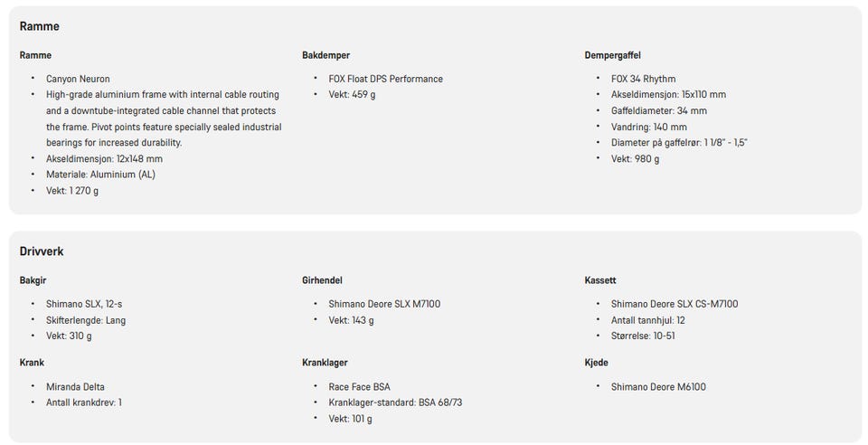Select Kranklager-standard: BSA 68/73 line
Viewport: 868px width, 445px height.
coord(395,402)
